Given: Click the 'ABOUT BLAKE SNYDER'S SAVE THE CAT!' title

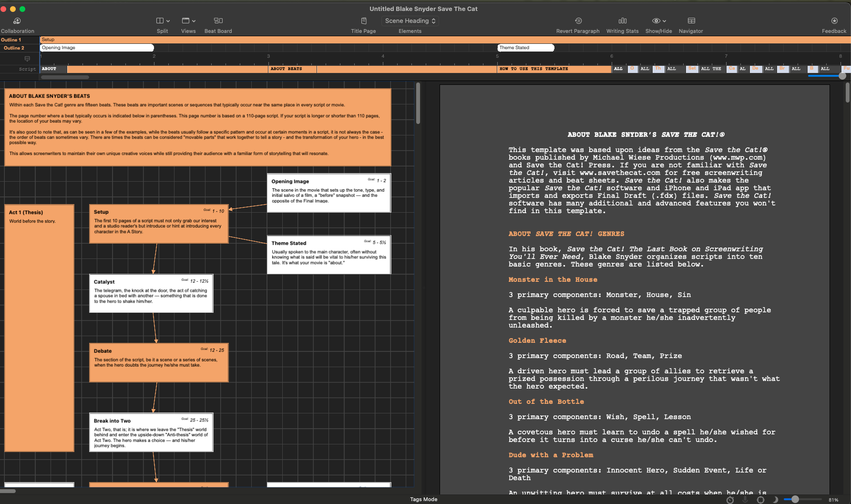Looking at the screenshot, I should click(x=646, y=135).
